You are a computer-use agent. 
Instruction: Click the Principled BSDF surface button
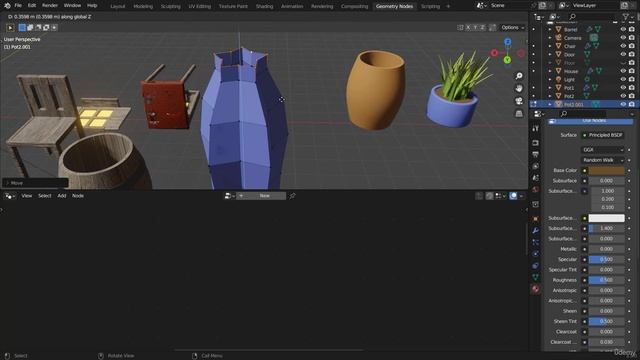point(602,135)
